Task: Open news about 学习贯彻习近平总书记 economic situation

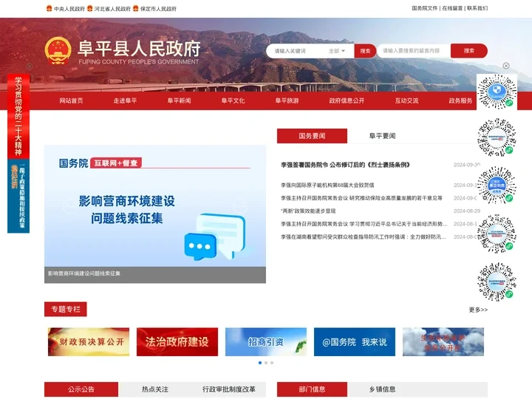Action: tap(364, 224)
